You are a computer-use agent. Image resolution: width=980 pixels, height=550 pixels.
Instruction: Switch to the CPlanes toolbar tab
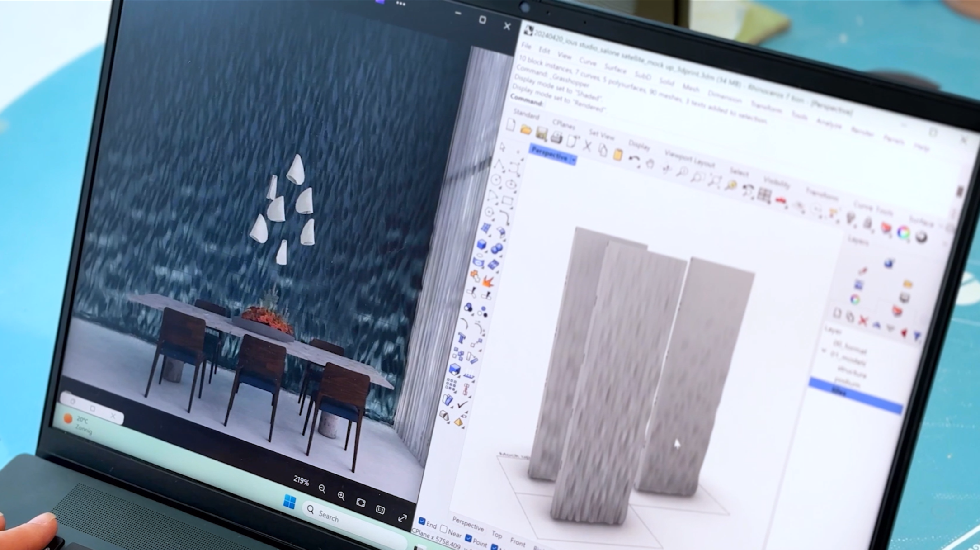(x=564, y=124)
